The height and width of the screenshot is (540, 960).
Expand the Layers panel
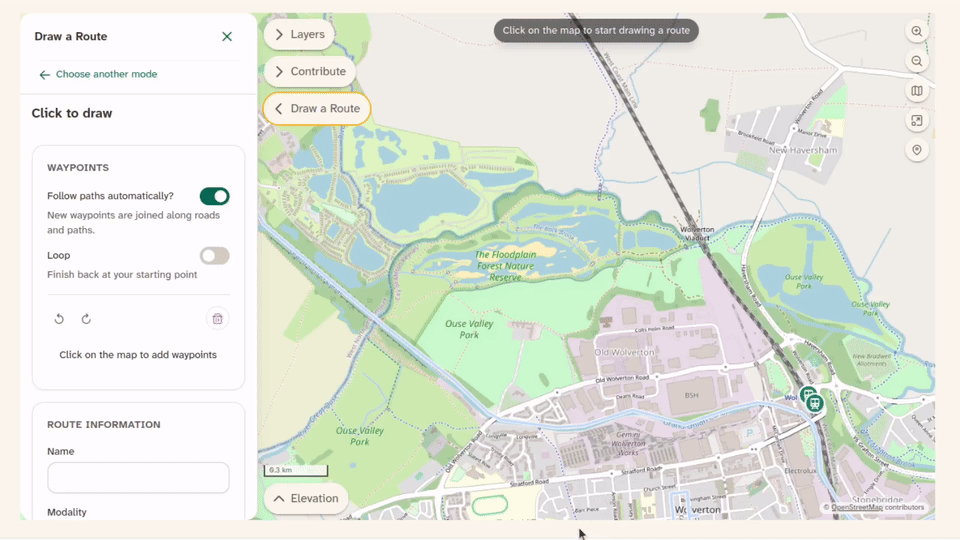(x=299, y=34)
